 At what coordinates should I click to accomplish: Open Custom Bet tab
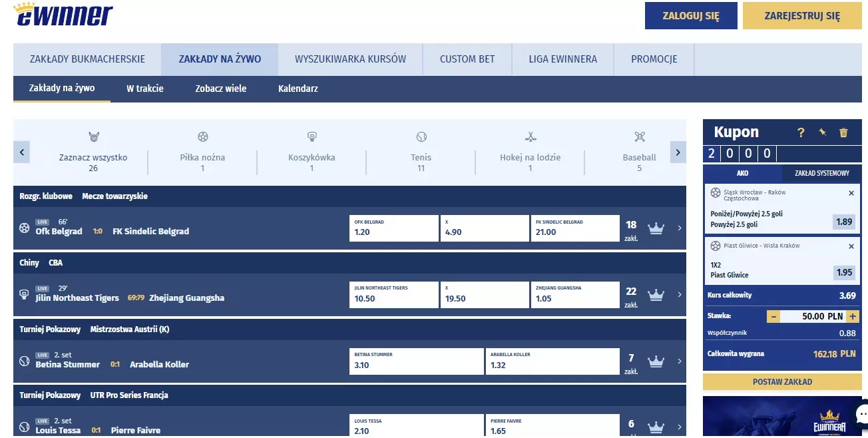[x=467, y=59]
